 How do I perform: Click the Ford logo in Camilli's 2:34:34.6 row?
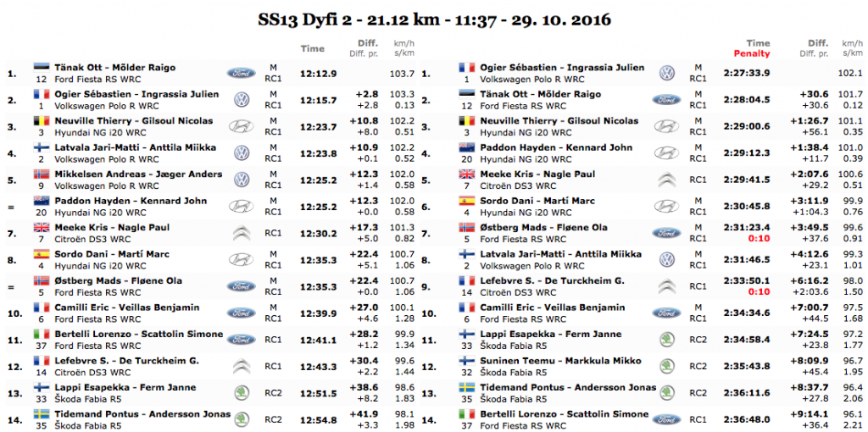[667, 313]
